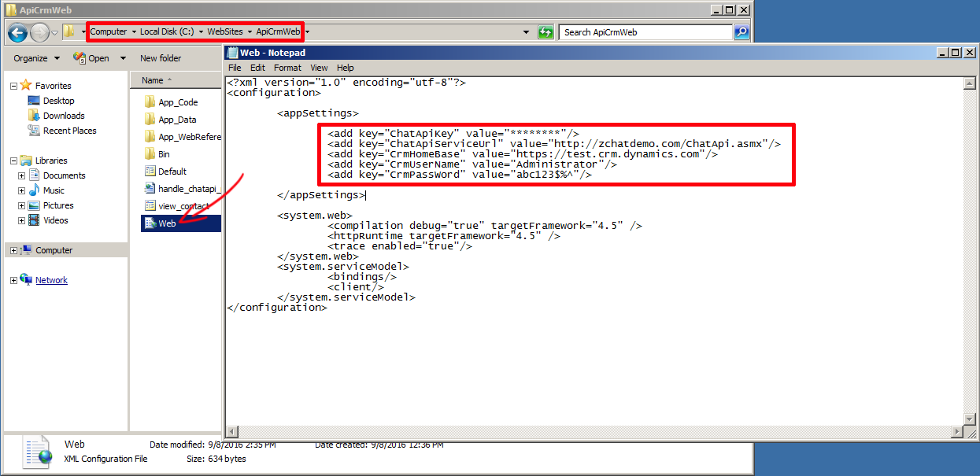The height and width of the screenshot is (476, 980).
Task: Open the Organize dropdown menu
Action: click(35, 58)
